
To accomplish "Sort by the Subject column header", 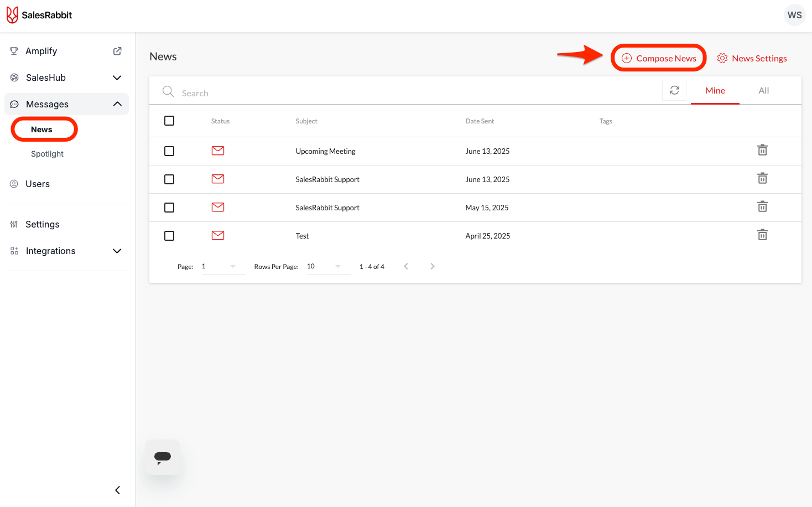I will pos(306,121).
